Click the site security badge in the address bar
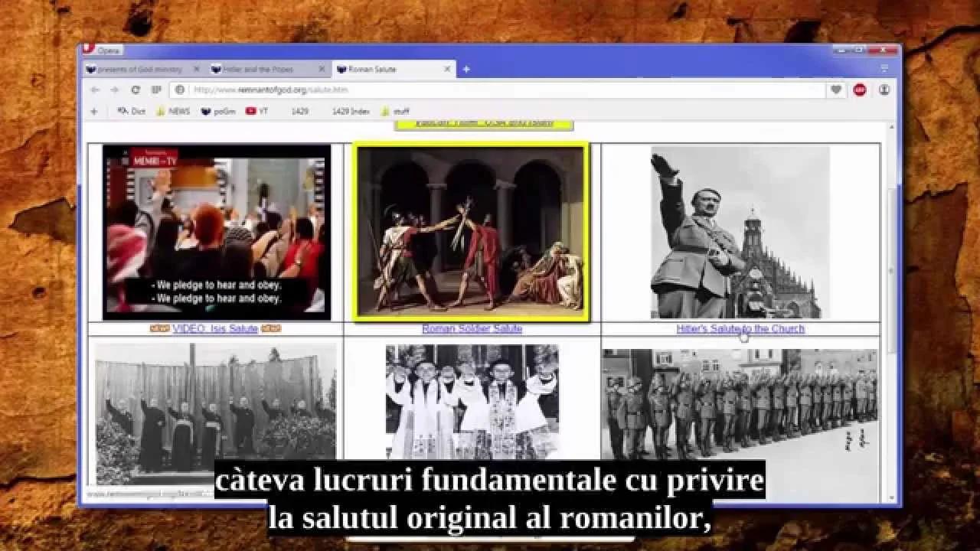Viewport: 980px width, 551px height. [179, 90]
